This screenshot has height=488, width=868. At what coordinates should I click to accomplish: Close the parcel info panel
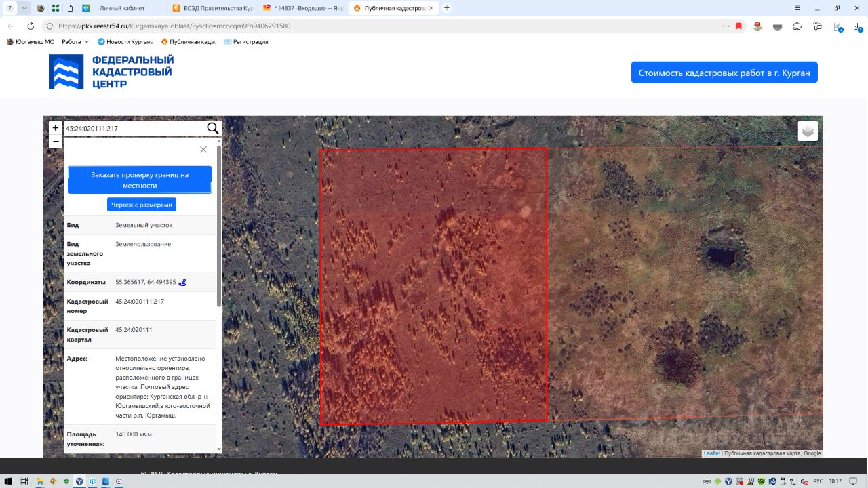pos(203,150)
